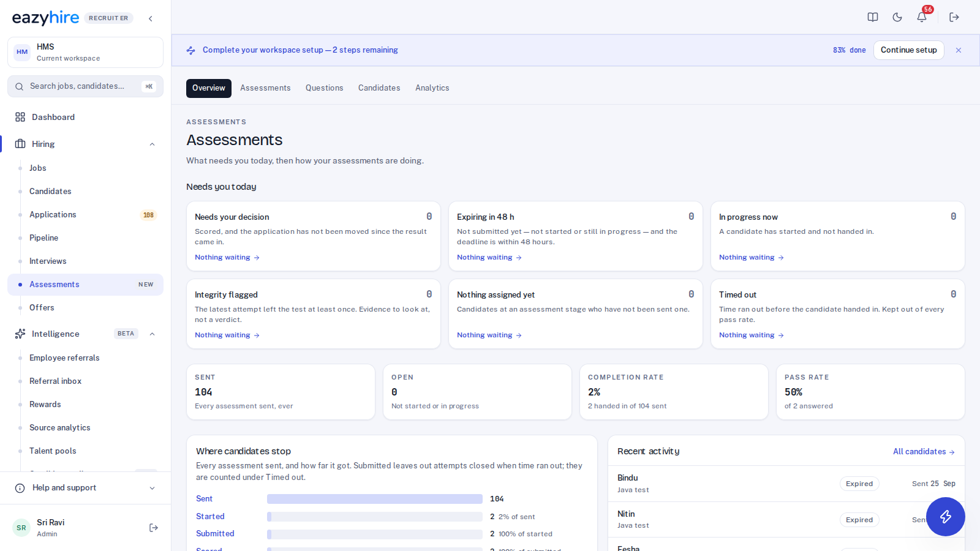Screen dimensions: 980x551
Task: Open Bindu's Java test activity row
Action: click(x=786, y=484)
